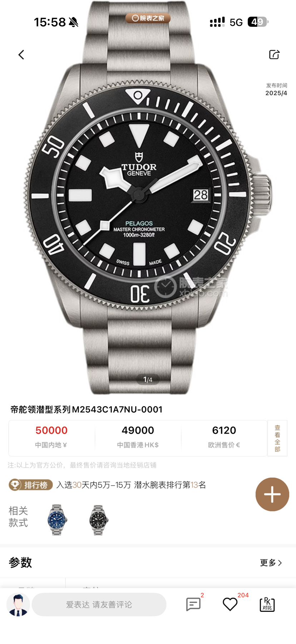Open 查看全部 price list

tap(277, 438)
